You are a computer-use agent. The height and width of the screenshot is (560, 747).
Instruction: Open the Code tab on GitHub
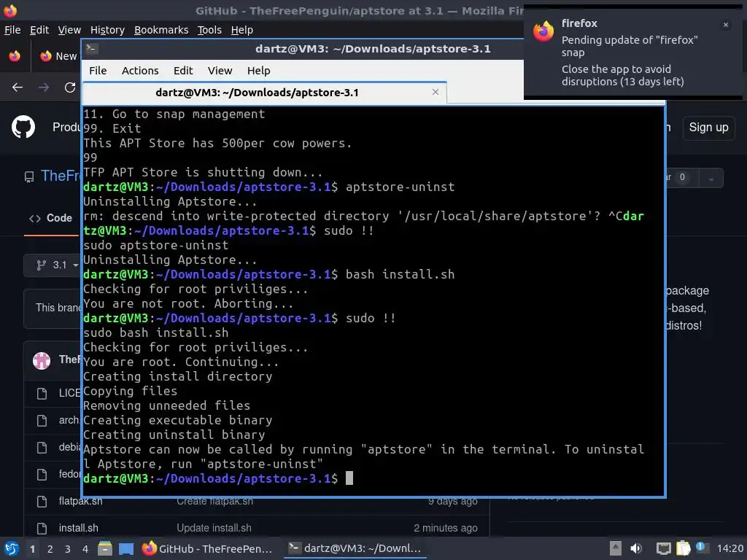52,218
